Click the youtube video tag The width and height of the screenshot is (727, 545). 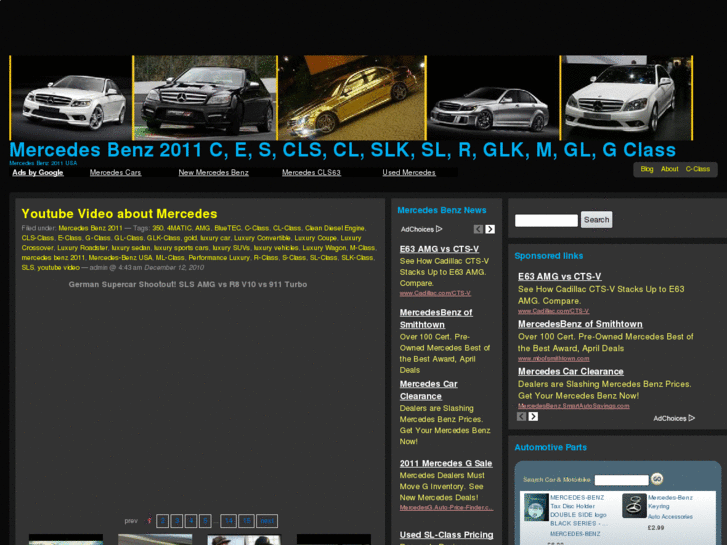click(x=58, y=268)
